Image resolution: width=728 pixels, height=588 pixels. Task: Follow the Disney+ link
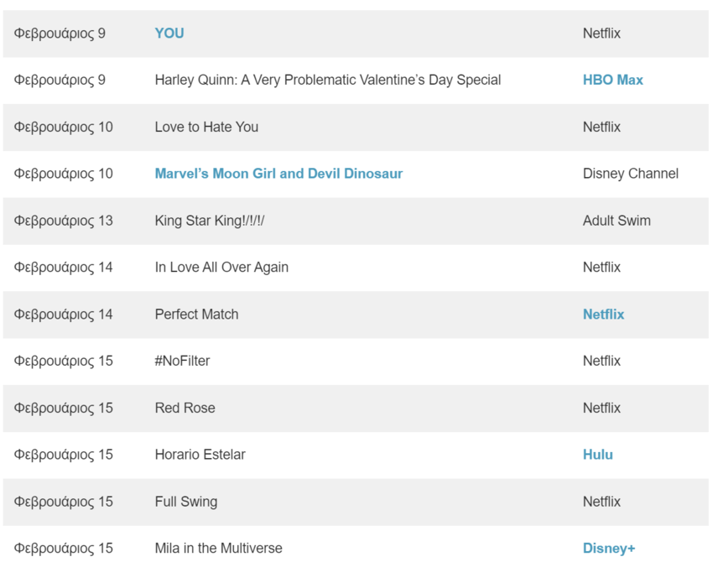click(x=608, y=549)
